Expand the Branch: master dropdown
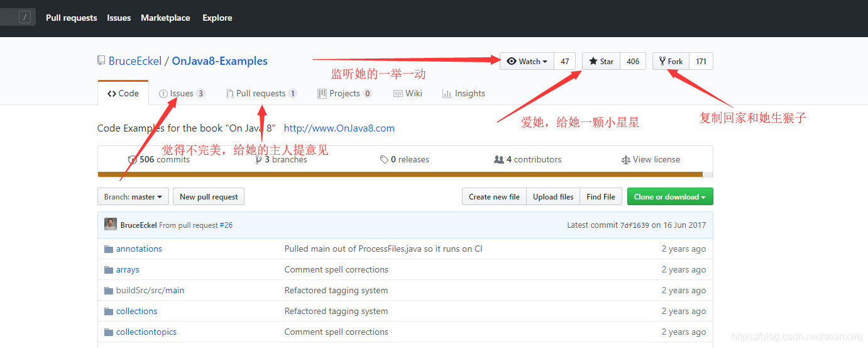Image resolution: width=868 pixels, height=348 pixels. click(133, 196)
